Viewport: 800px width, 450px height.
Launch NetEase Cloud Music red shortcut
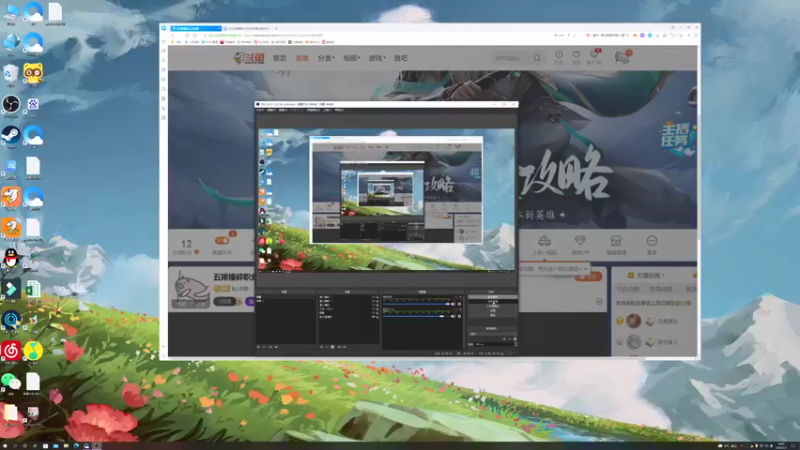pyautogui.click(x=11, y=351)
